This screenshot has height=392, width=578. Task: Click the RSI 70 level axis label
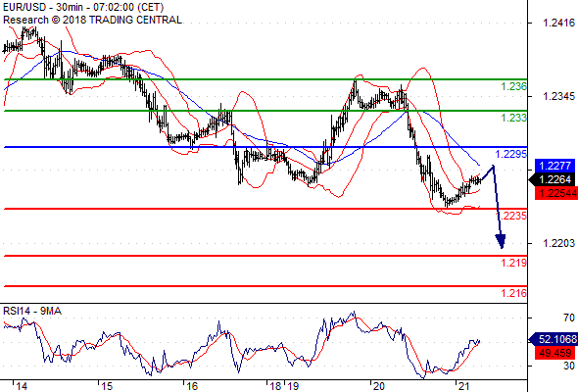point(569,318)
